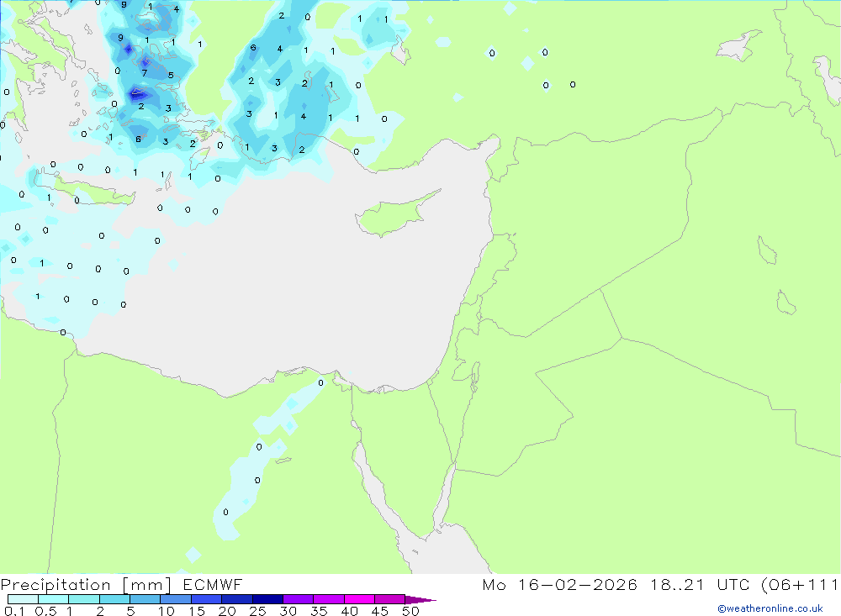Click the '[mm]' unit label
This screenshot has width=841, height=616.
[x=147, y=585]
